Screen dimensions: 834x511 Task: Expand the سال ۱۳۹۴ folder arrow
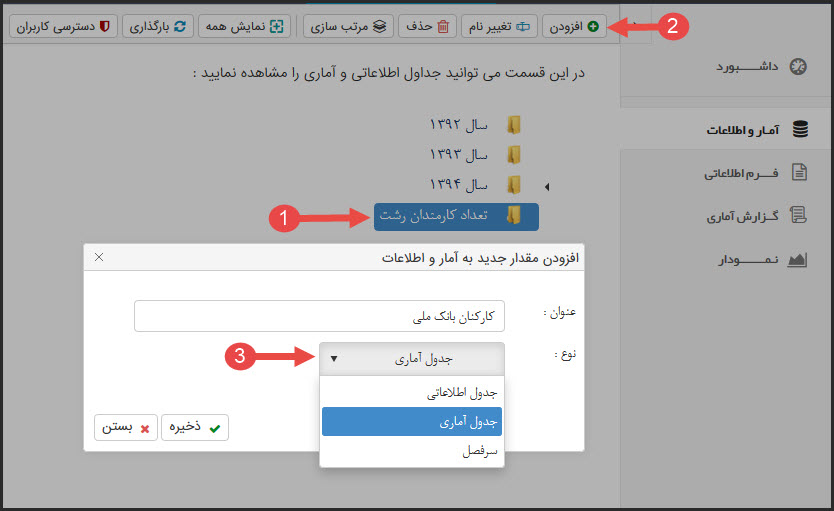point(546,186)
